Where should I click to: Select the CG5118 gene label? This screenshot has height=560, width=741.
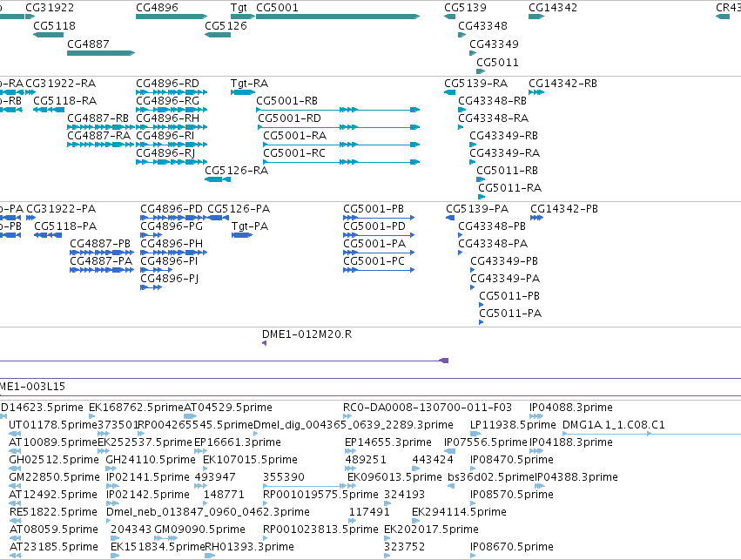point(54,25)
